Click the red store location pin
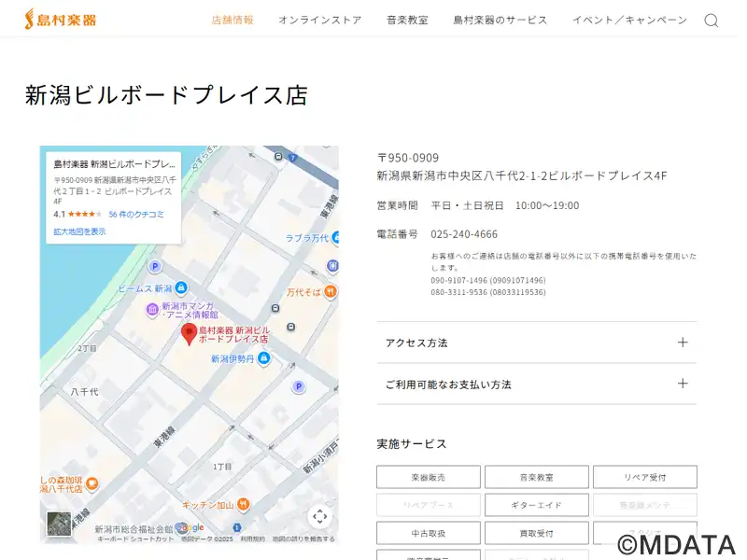This screenshot has width=747, height=560. [x=188, y=333]
